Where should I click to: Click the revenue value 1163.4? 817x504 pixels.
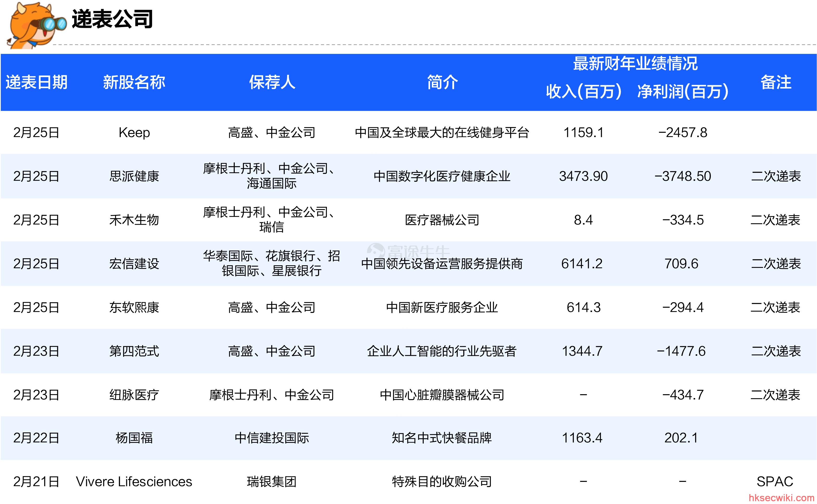pyautogui.click(x=582, y=438)
